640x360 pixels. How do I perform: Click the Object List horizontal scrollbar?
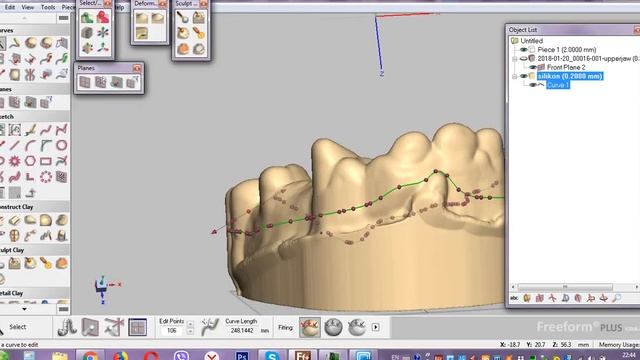565,287
